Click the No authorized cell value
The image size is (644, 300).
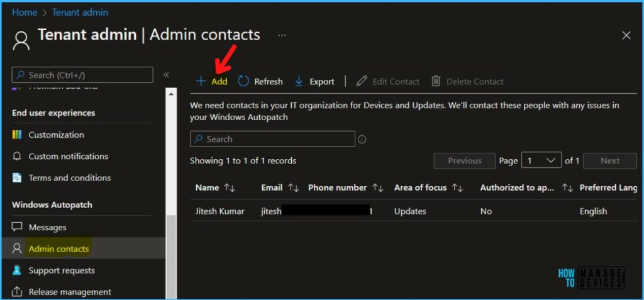(486, 211)
